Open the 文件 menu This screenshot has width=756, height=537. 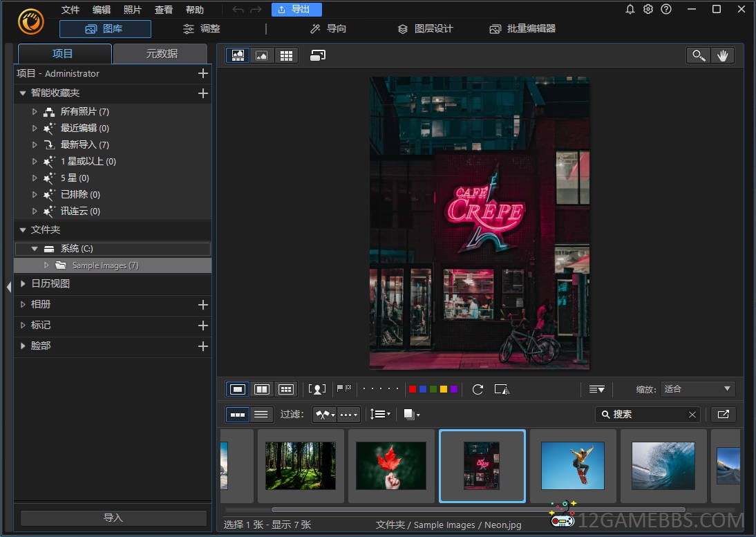click(70, 10)
